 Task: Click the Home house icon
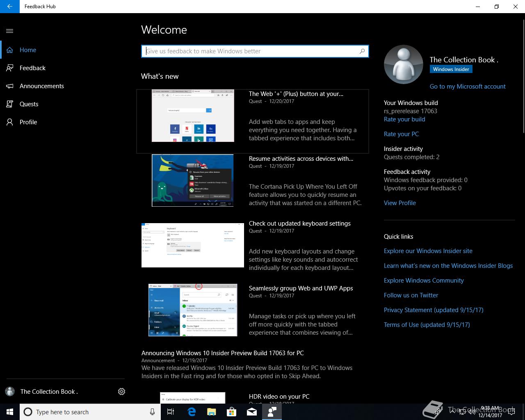[10, 50]
